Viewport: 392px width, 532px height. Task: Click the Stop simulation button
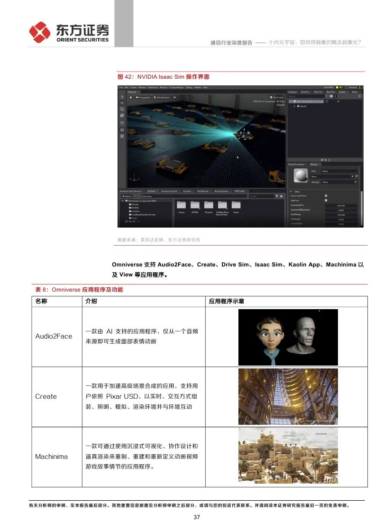[122, 136]
